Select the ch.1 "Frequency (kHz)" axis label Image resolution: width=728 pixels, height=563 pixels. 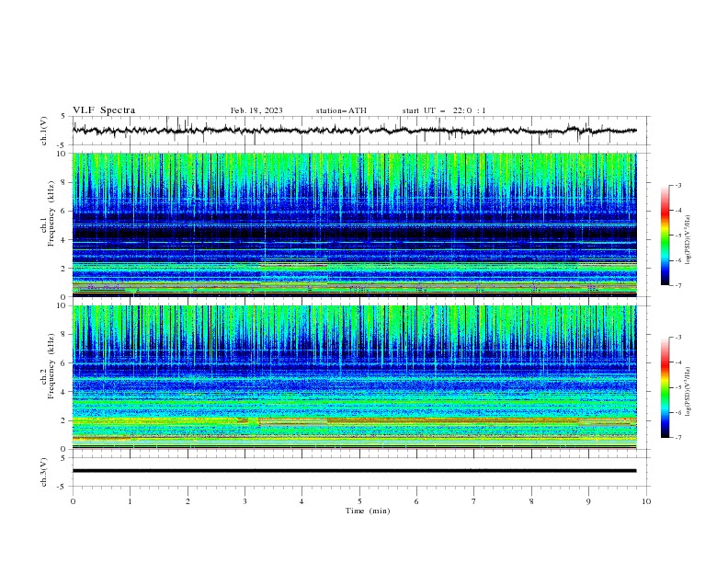(x=51, y=212)
